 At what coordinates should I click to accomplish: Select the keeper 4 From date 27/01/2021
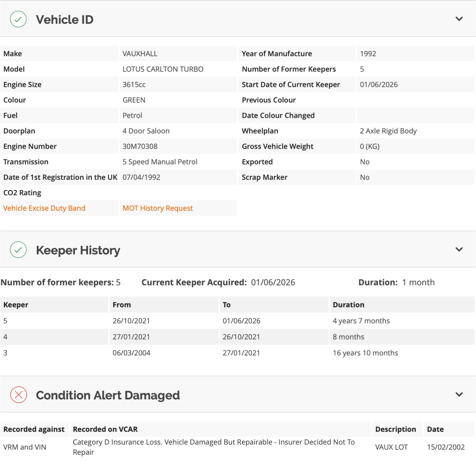(x=131, y=337)
